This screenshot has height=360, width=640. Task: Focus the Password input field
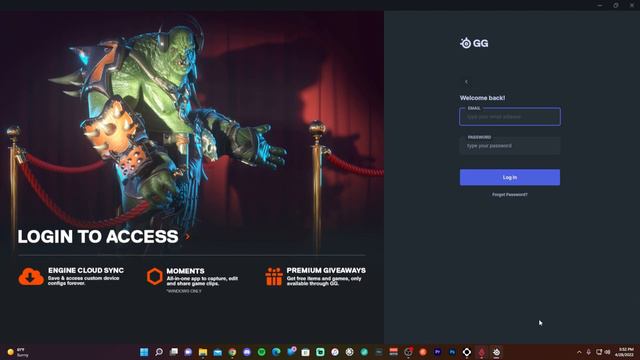[510, 145]
